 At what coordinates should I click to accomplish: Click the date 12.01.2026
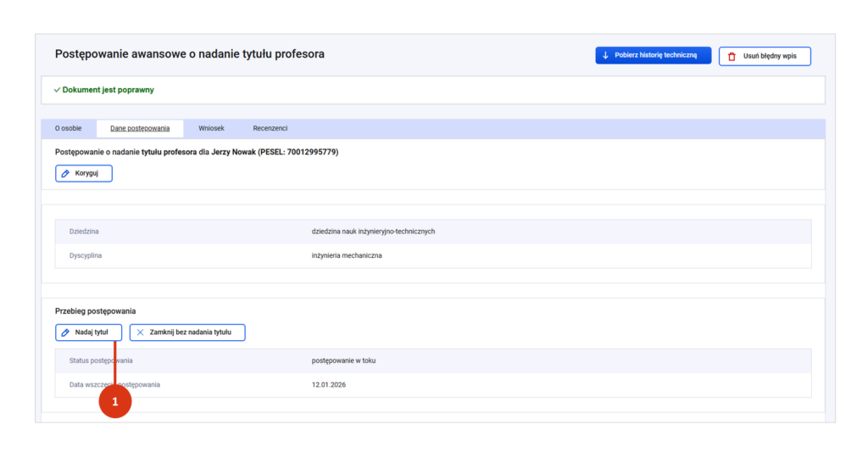[329, 384]
